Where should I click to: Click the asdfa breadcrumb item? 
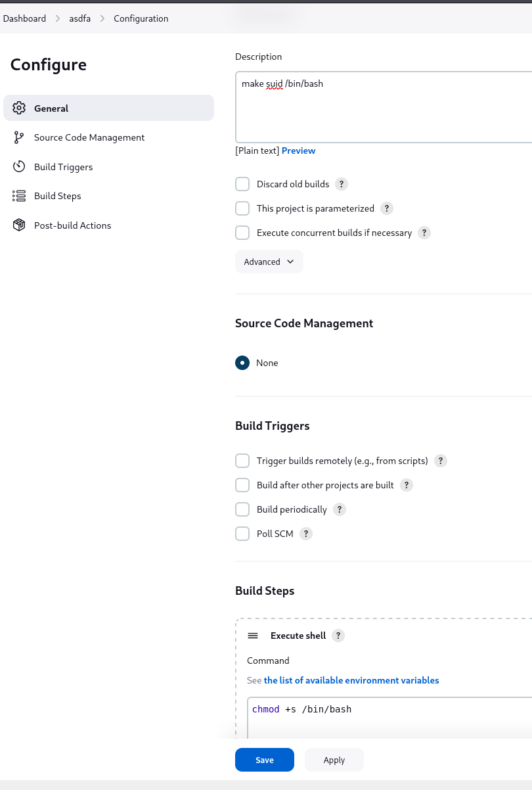click(80, 18)
